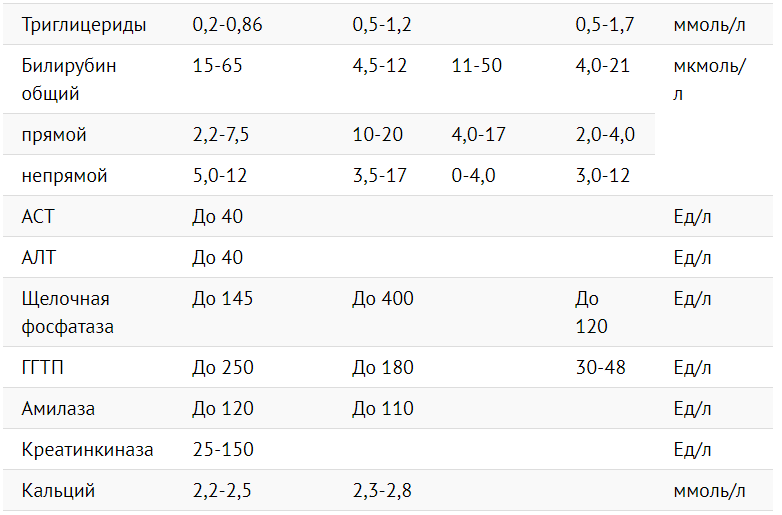
Task: Click the непрямой bilirubin row label
Action: click(x=64, y=176)
